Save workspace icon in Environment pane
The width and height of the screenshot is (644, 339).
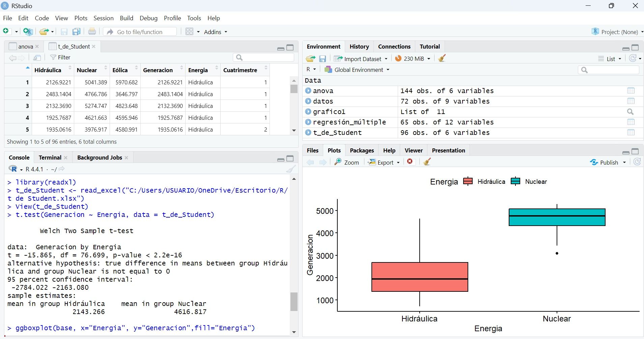pos(323,59)
